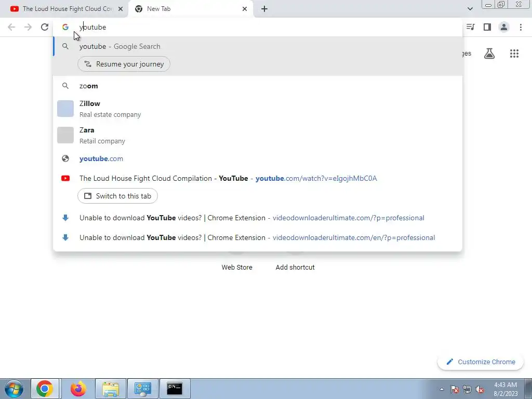
Task: Open the Search Labs flask icon
Action: pyautogui.click(x=489, y=54)
